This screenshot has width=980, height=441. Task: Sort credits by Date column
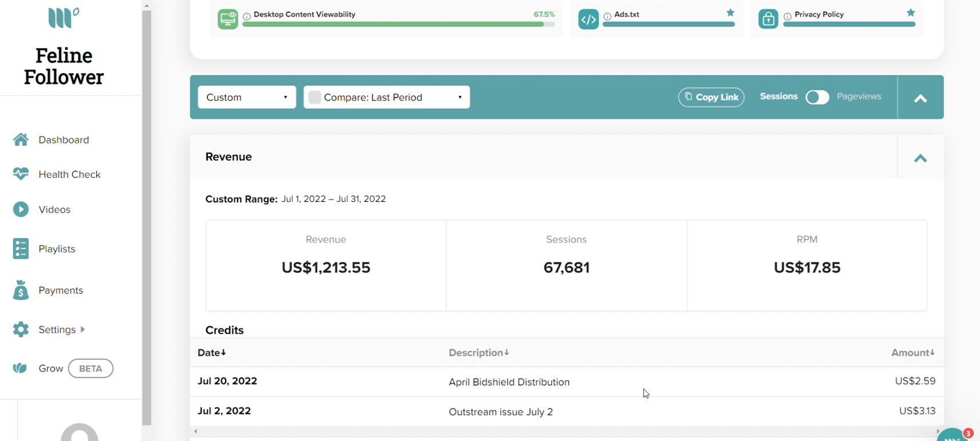click(212, 353)
